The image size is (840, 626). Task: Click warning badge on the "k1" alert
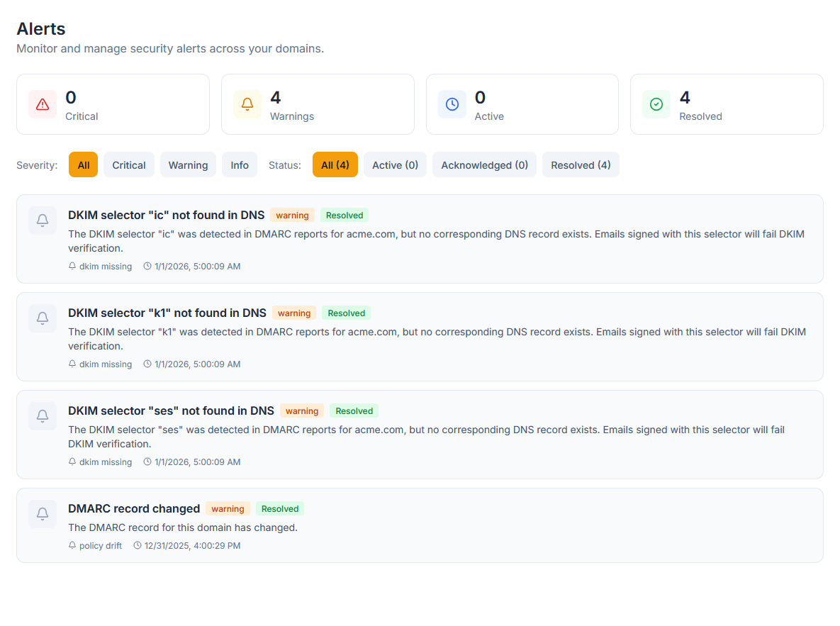point(294,313)
